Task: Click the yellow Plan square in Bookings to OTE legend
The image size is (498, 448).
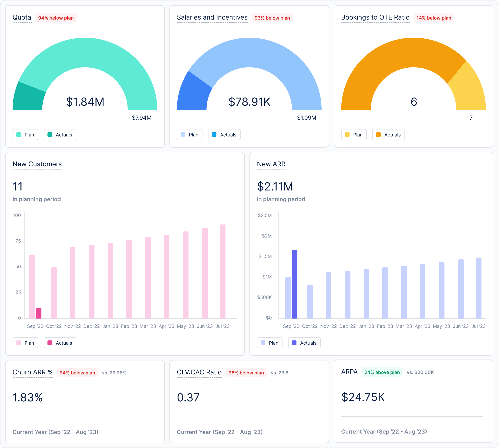Action: tap(347, 135)
